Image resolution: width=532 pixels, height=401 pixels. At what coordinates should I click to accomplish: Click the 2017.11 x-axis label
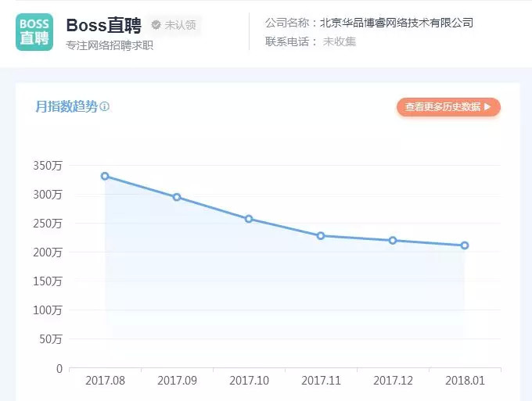321,381
